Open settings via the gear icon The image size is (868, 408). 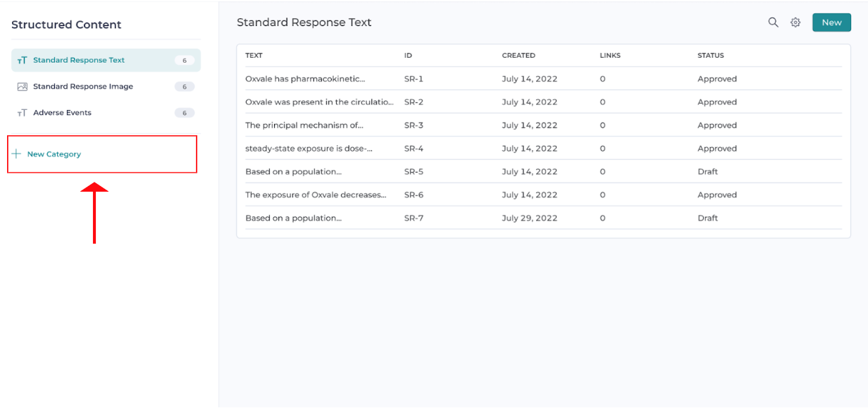click(x=795, y=22)
